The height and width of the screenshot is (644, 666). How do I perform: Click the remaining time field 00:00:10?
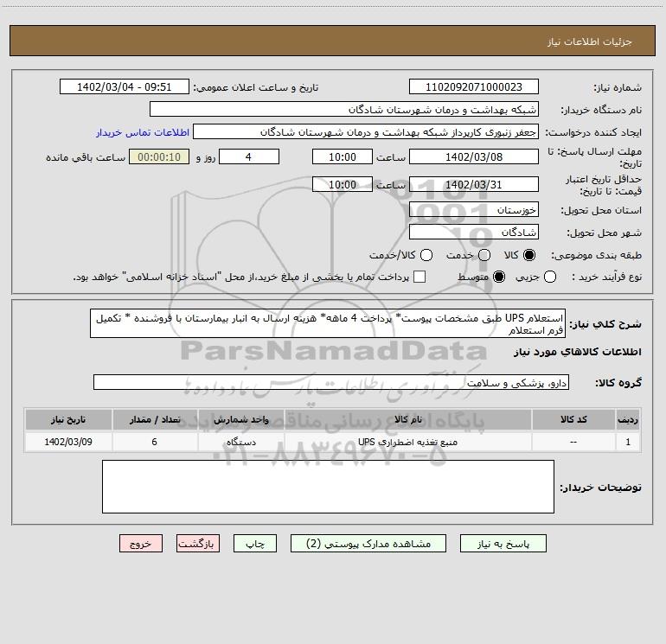coord(159,156)
